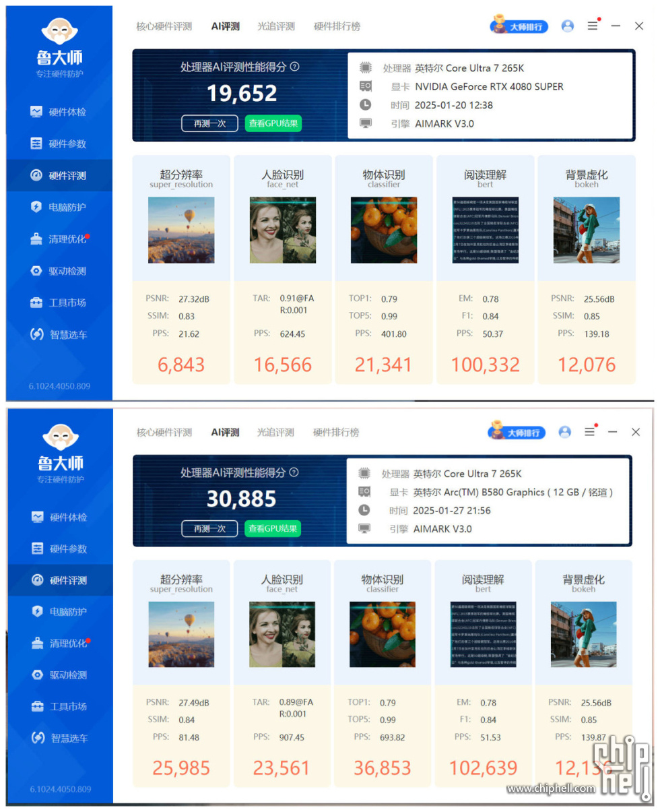The image size is (660, 812).
Task: Open the hamburger menu in the bottom window
Action: click(590, 431)
